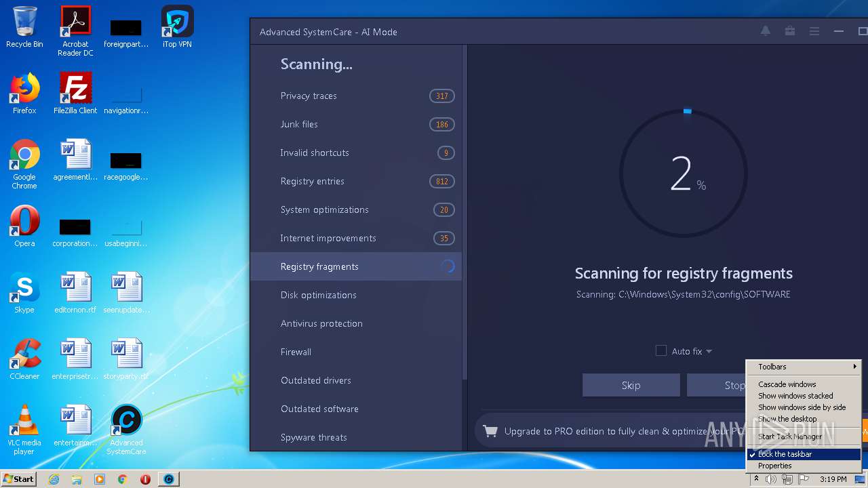Select Disk optimizations scan item
The width and height of the screenshot is (868, 488).
(356, 295)
